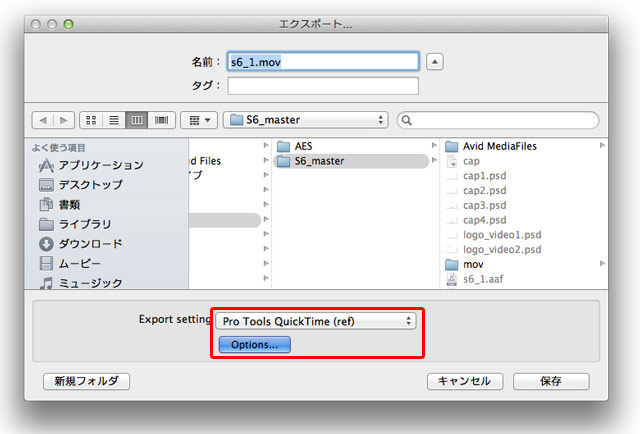Select ダウンロード in the sidebar

tap(80, 244)
